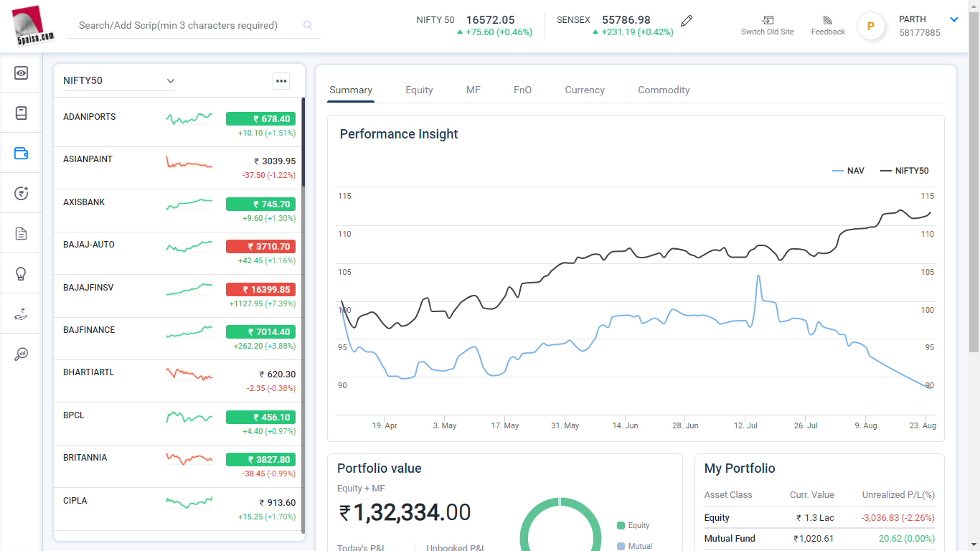Select the BAJFINANCE watchlist row
This screenshot has height=551, width=980.
click(179, 339)
